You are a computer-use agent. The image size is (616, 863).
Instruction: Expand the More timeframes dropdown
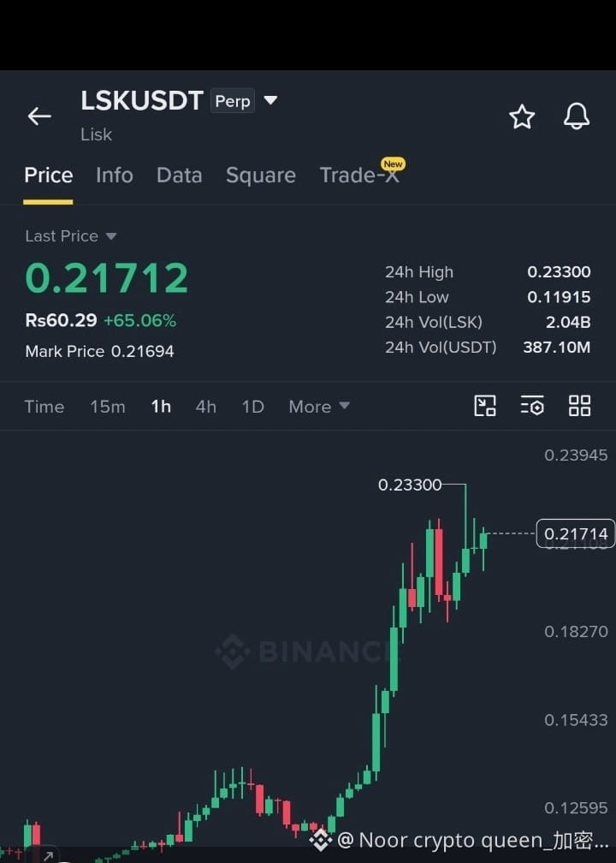pyautogui.click(x=319, y=407)
